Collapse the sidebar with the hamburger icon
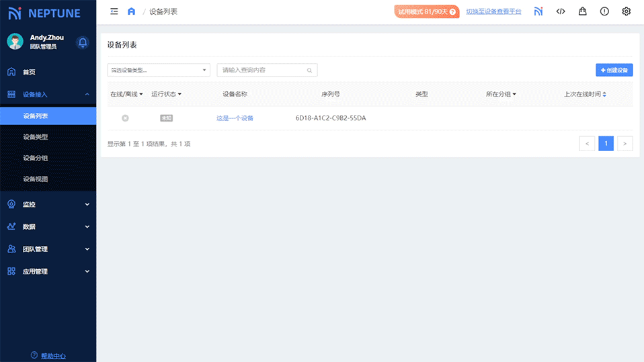Viewport: 644px width, 362px height. pos(114,11)
